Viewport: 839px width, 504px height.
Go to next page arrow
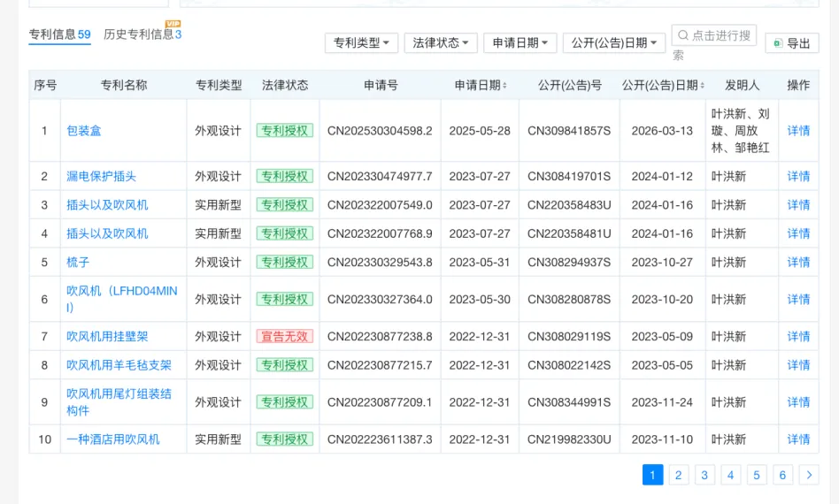click(x=809, y=475)
